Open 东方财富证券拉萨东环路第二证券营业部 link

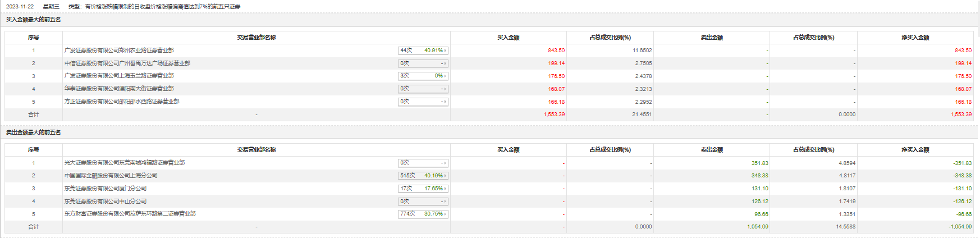[x=130, y=214]
